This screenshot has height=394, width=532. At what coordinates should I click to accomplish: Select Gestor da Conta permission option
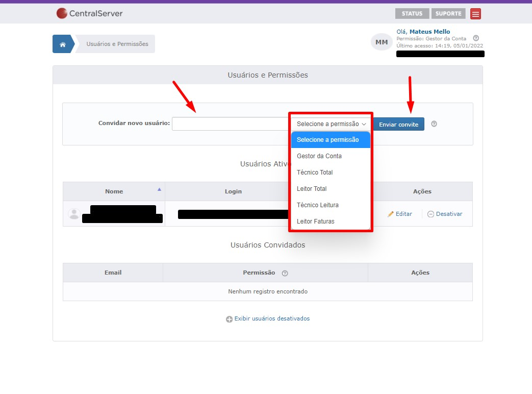(x=319, y=156)
